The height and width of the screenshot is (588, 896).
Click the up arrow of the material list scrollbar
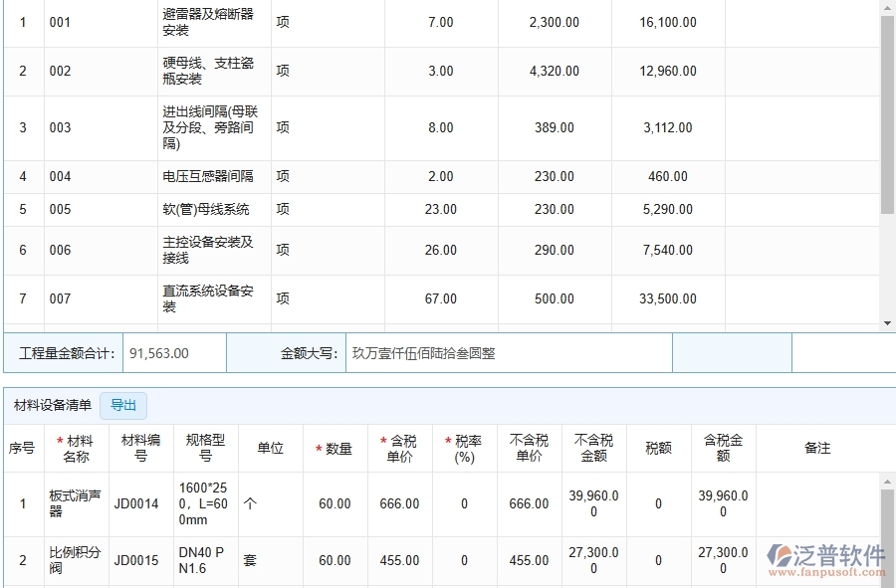[x=887, y=482]
